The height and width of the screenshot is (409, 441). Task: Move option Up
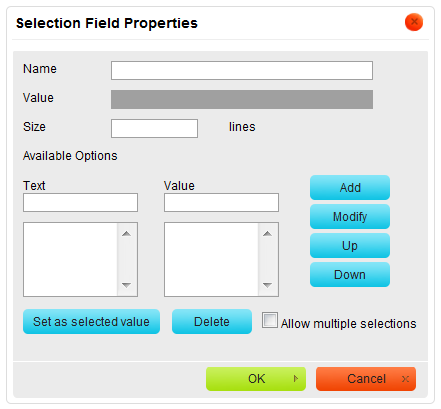pos(350,246)
